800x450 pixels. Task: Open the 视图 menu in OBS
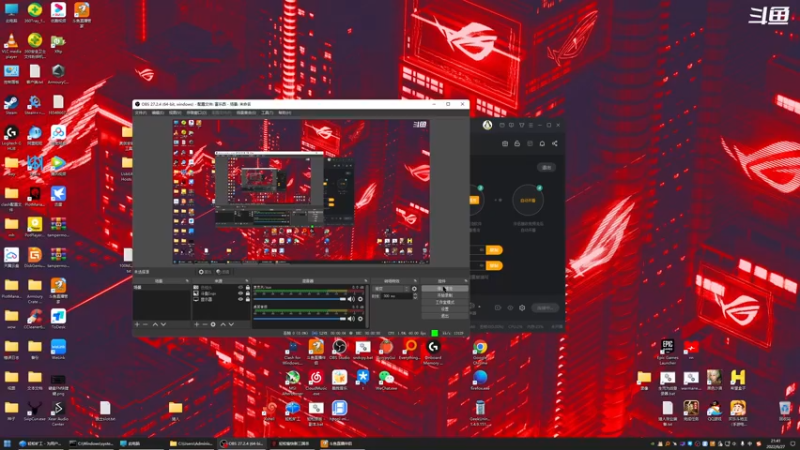[x=175, y=113]
